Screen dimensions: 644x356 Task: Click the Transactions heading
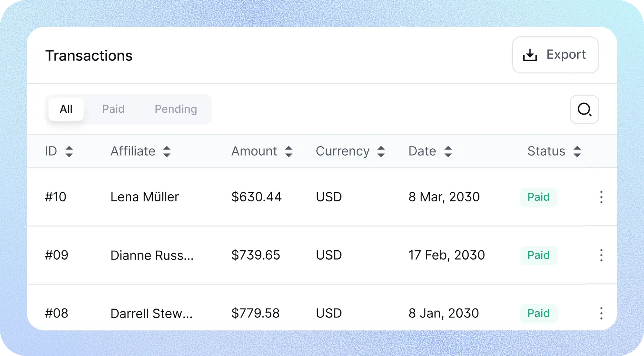click(89, 56)
